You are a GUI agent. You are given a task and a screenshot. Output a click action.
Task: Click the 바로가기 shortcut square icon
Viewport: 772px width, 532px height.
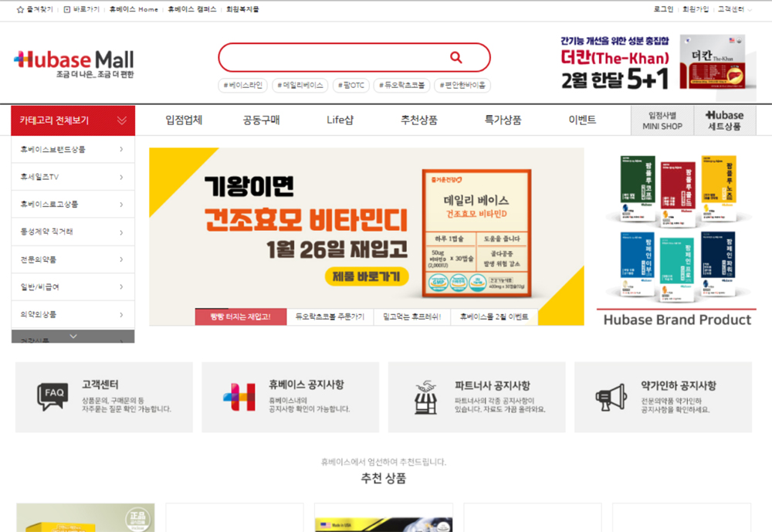(67, 9)
